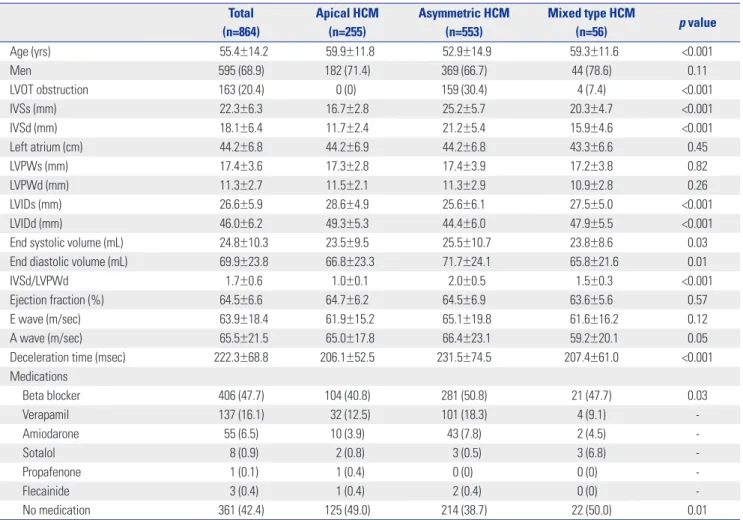Select the 'Men' row label
Screen dimensions: 743x520
[20, 71]
